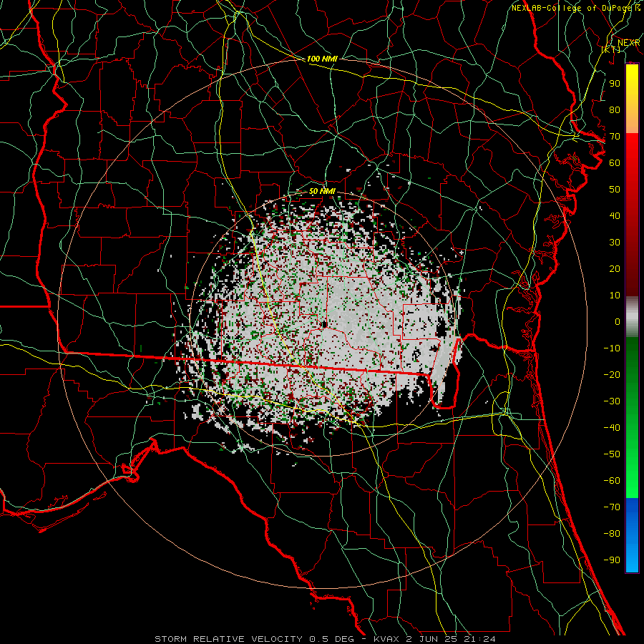Click the -20 scale label
This screenshot has width=644, height=644.
(612, 374)
